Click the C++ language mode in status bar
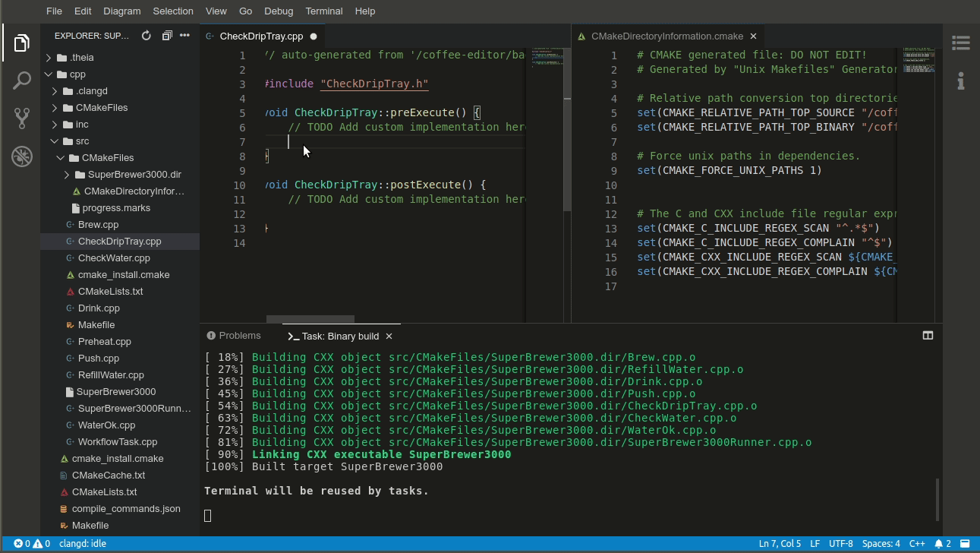Screen dimensions: 980x553 point(917,544)
